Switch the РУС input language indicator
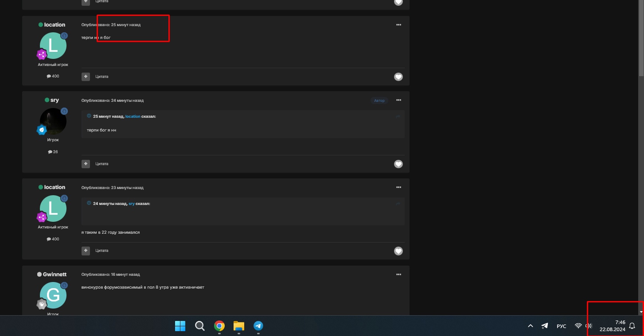The width and height of the screenshot is (644, 336). pyautogui.click(x=561, y=326)
